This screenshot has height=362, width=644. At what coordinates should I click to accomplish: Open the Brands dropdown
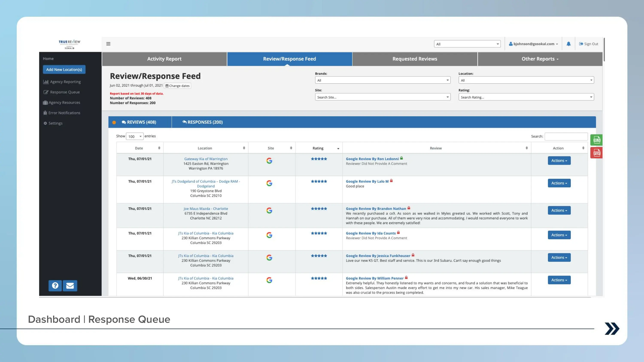click(383, 80)
